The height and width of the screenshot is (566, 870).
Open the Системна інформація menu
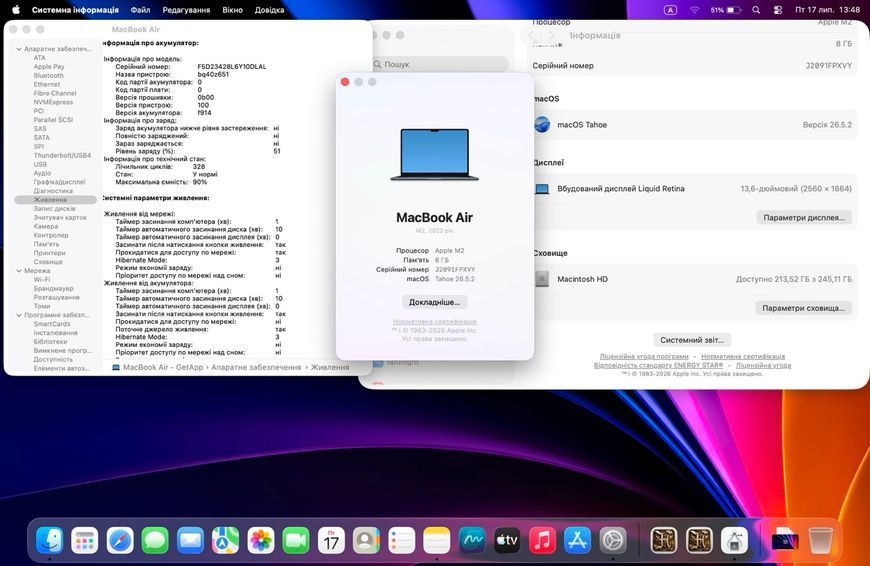75,9
